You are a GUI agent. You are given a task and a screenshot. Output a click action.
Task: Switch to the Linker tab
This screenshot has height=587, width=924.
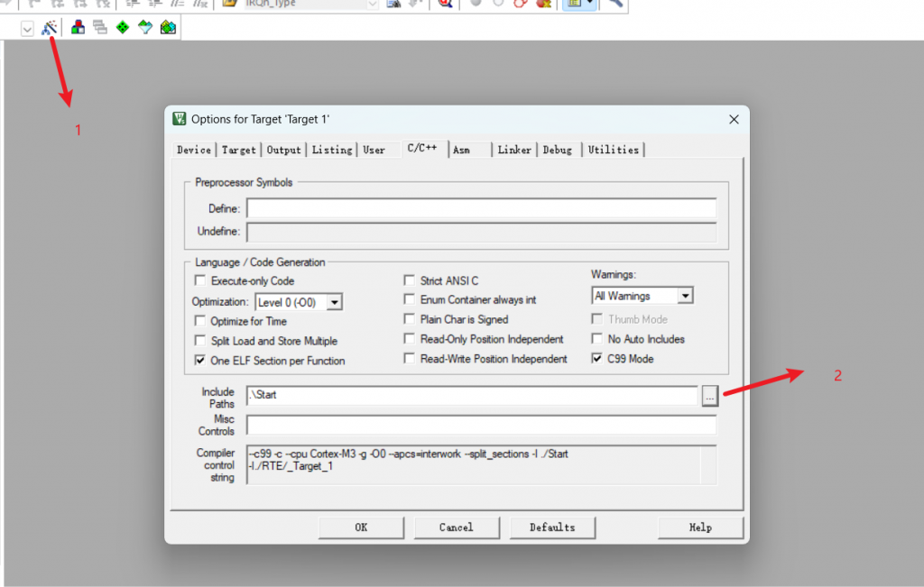click(x=514, y=150)
